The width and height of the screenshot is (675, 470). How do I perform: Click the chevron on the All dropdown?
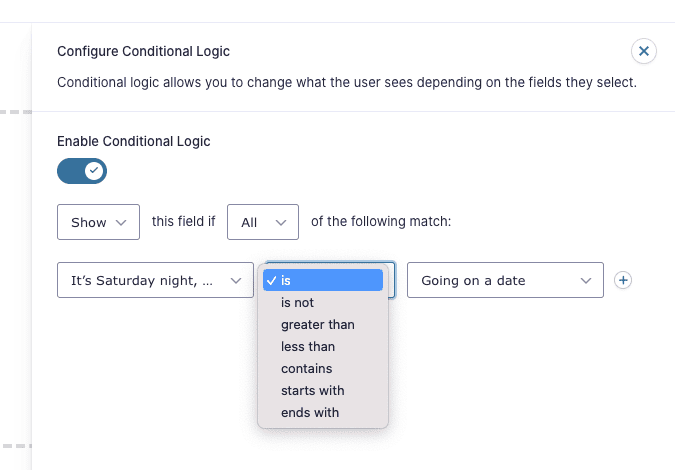[281, 223]
